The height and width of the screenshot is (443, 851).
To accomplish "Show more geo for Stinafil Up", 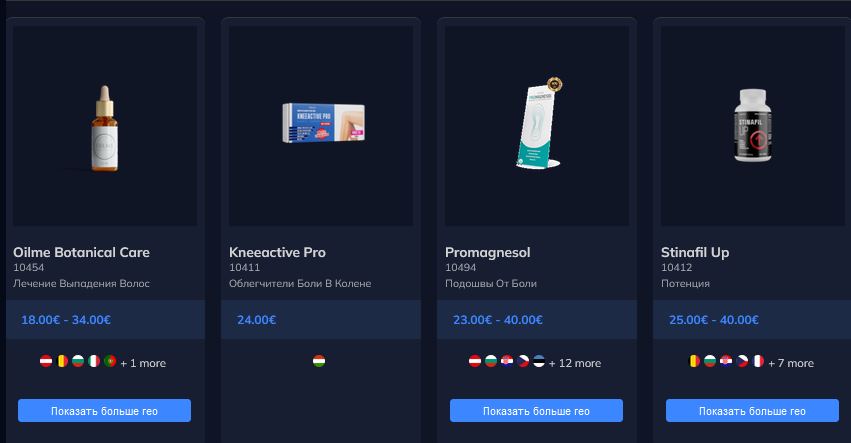I will [x=752, y=410].
